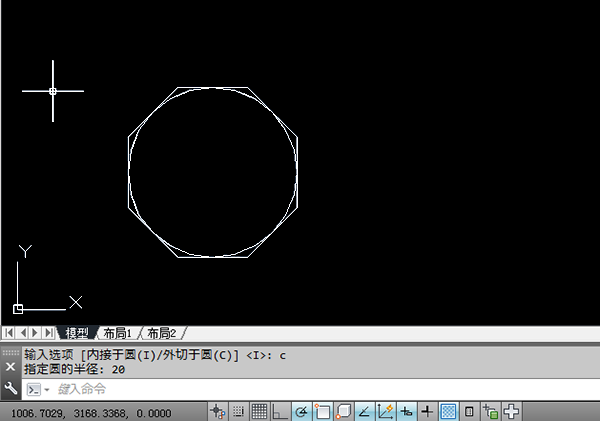Open command line customize wrench

11,389
